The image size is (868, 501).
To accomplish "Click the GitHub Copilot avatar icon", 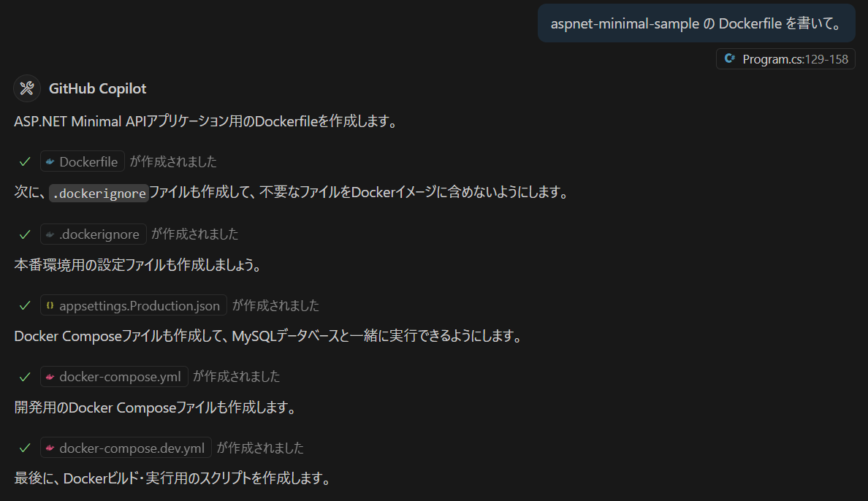I will pyautogui.click(x=27, y=88).
